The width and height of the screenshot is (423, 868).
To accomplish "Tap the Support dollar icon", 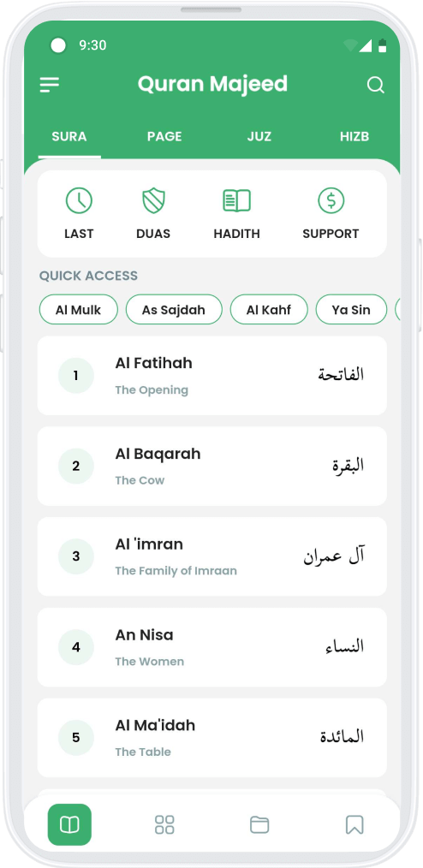I will (331, 200).
